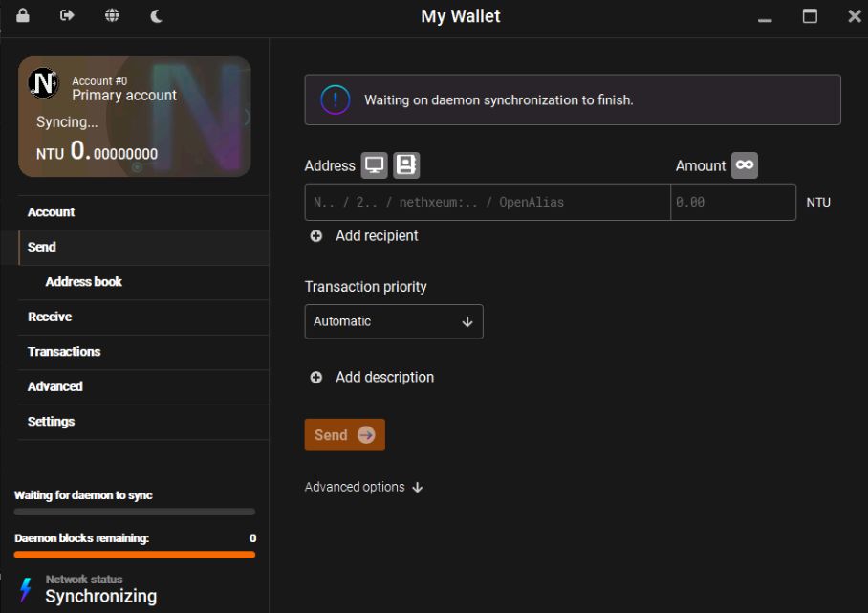Open the Advanced menu item
Screen dimensions: 868x613
pyautogui.click(x=143, y=386)
